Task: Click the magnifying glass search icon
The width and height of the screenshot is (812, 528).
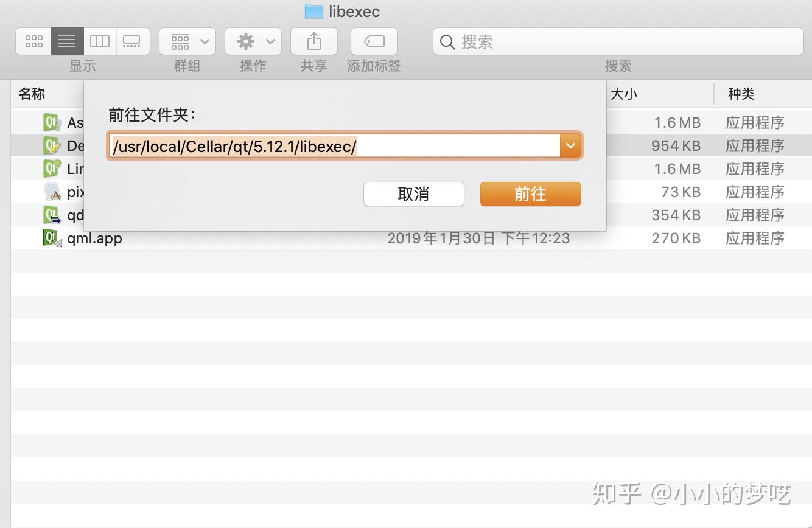Action: [x=447, y=42]
